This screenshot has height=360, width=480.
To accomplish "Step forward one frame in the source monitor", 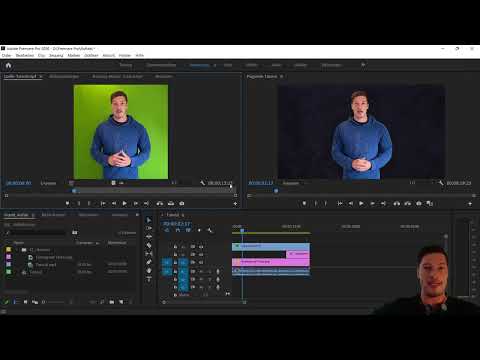I will tap(135, 203).
